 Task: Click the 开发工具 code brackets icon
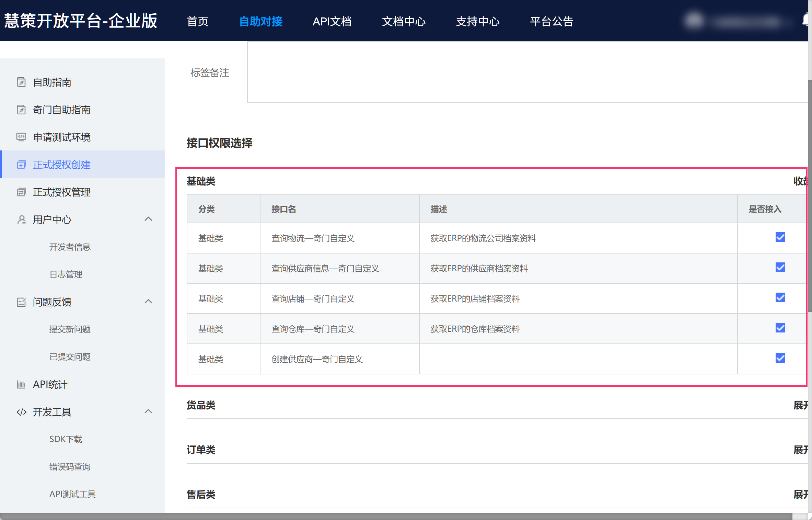click(21, 412)
